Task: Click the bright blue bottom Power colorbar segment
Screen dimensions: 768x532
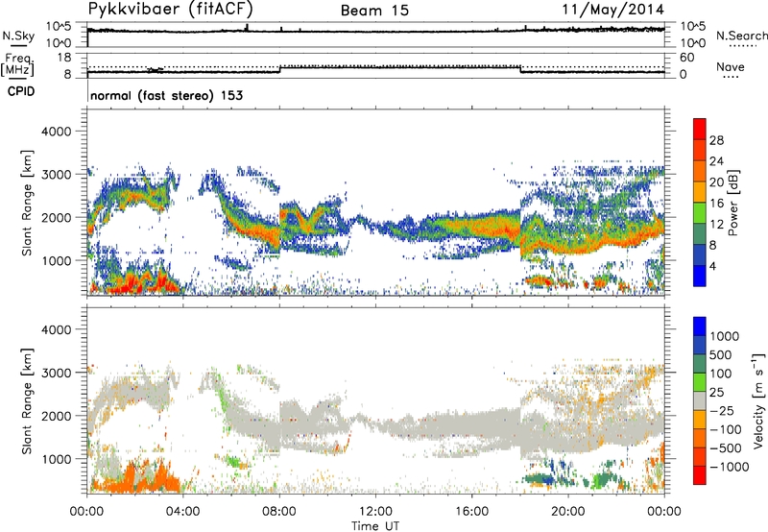Action: point(700,276)
